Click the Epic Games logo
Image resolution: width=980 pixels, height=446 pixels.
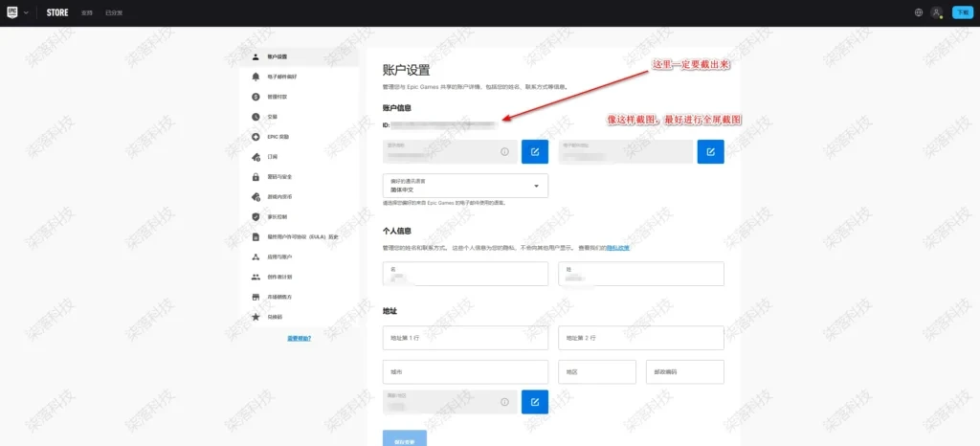(x=12, y=12)
